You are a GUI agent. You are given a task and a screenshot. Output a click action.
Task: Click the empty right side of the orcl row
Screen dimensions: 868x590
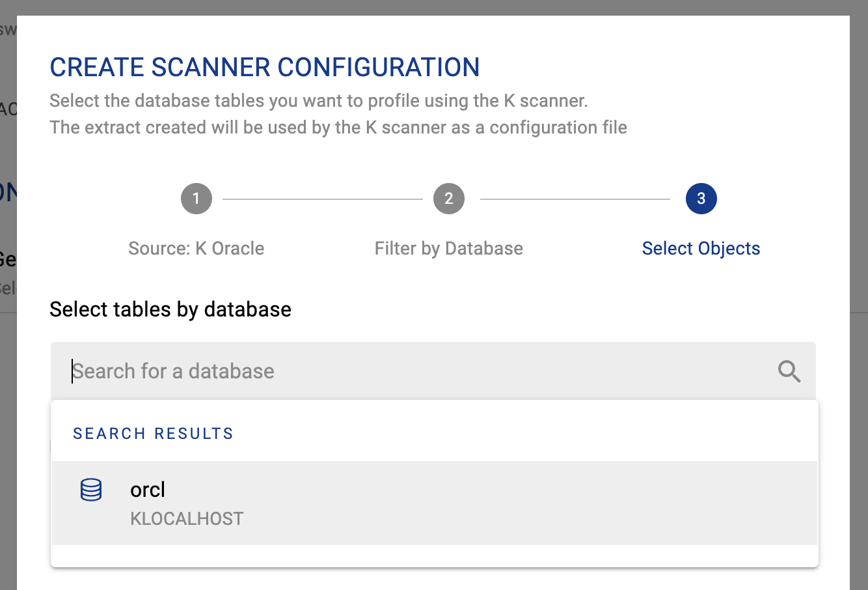[x=586, y=503]
